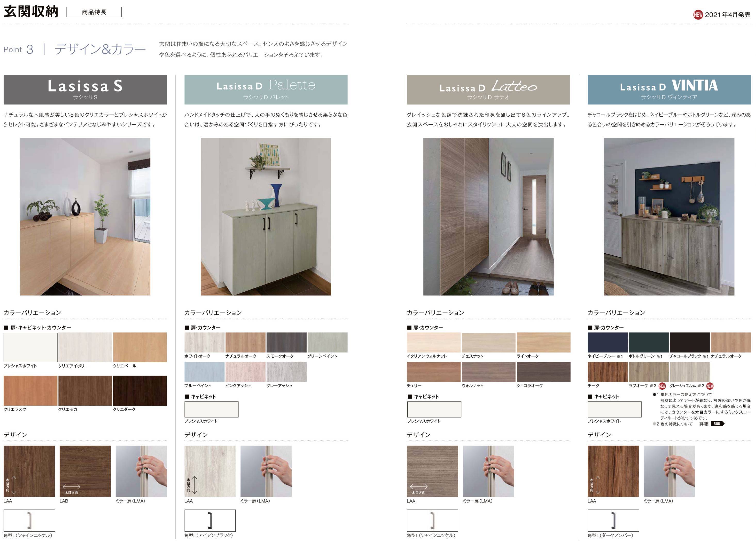Select the グレージュエルム color swatch

689,372
